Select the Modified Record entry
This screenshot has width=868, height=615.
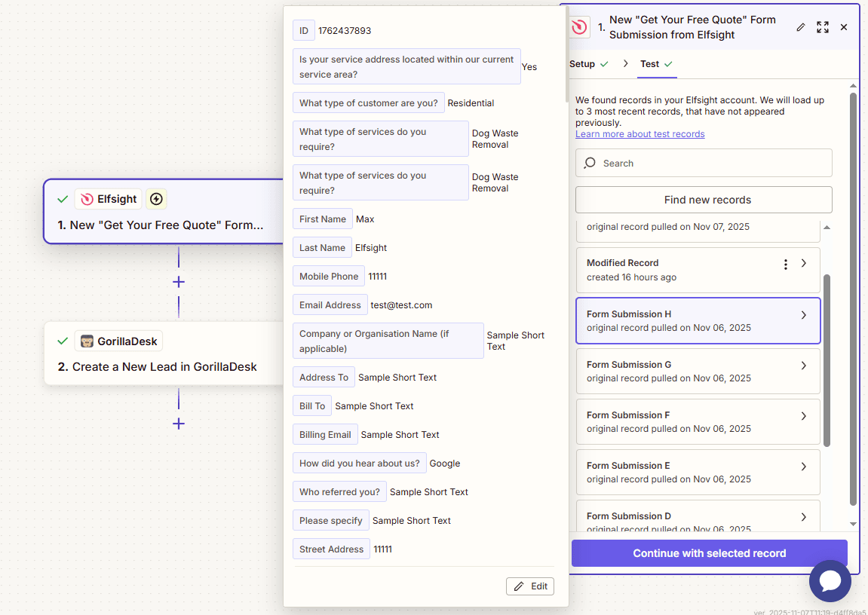click(x=698, y=270)
